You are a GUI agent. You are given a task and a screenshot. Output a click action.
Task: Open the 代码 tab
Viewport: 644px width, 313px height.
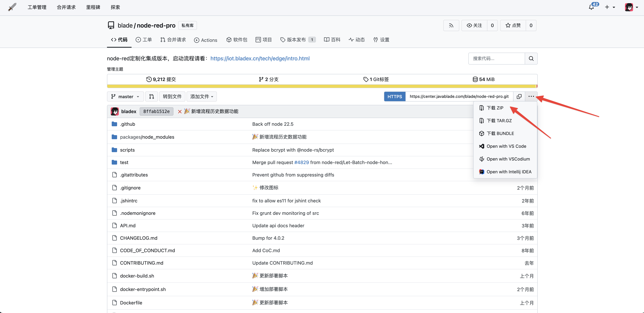point(119,40)
